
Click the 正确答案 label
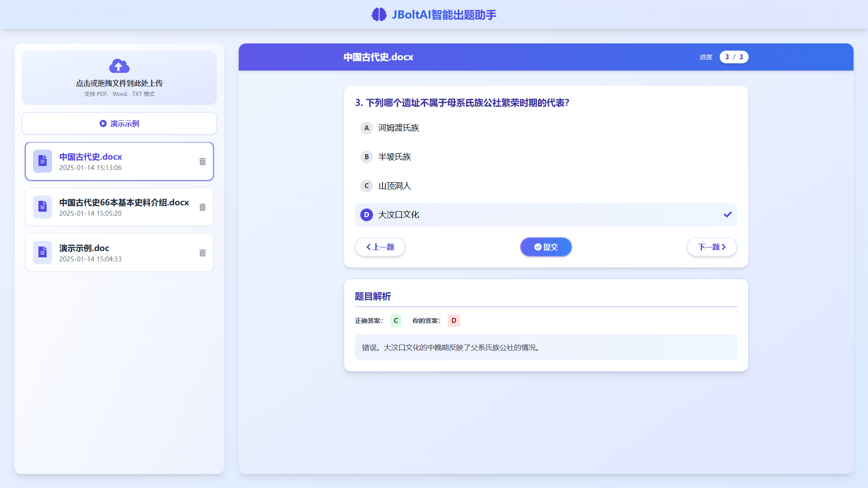pyautogui.click(x=368, y=321)
